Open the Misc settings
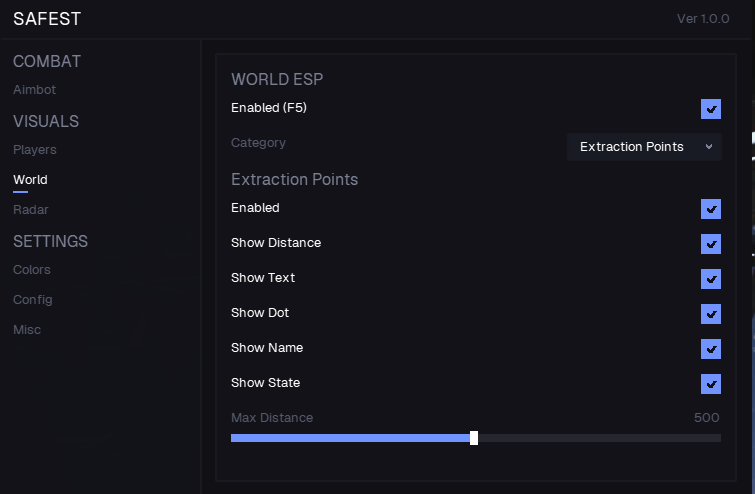 pos(28,330)
